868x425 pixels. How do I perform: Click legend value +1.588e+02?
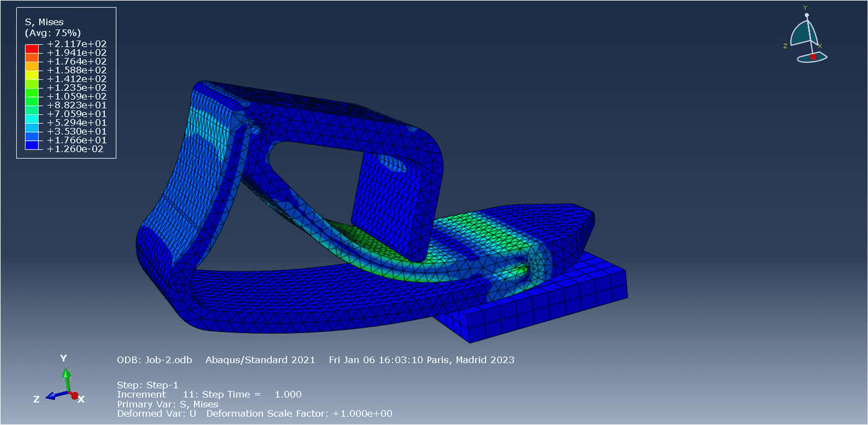point(77,70)
